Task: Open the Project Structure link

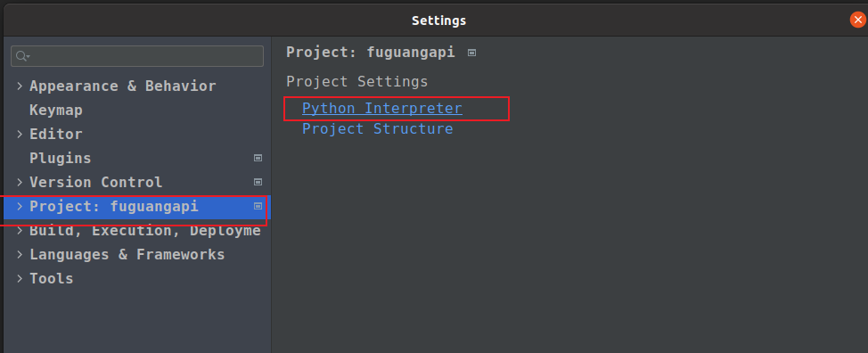Action: pos(378,129)
